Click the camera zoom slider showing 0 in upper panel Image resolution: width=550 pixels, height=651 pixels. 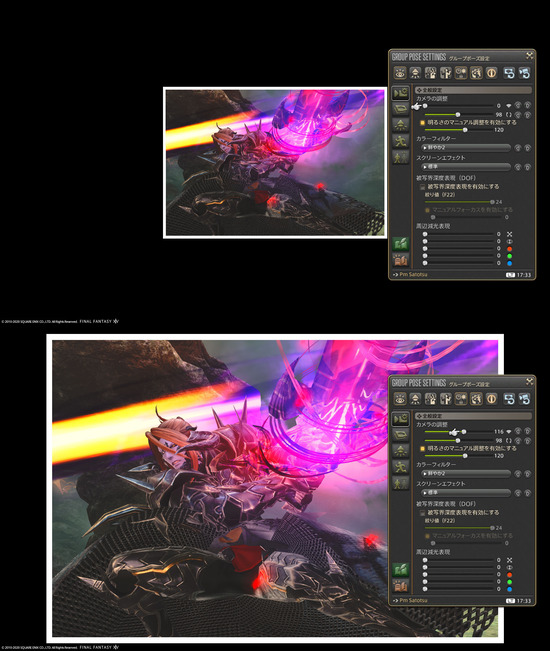[x=459, y=106]
